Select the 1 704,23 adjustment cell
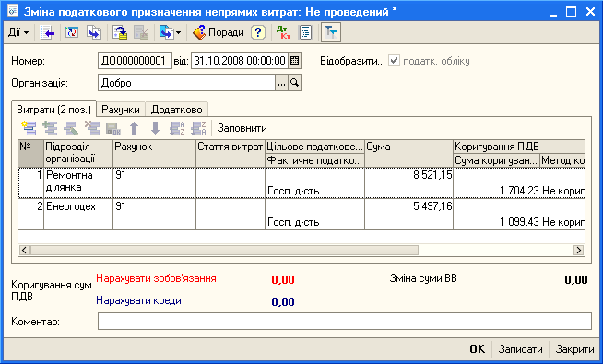This screenshot has width=603, height=364. point(497,190)
